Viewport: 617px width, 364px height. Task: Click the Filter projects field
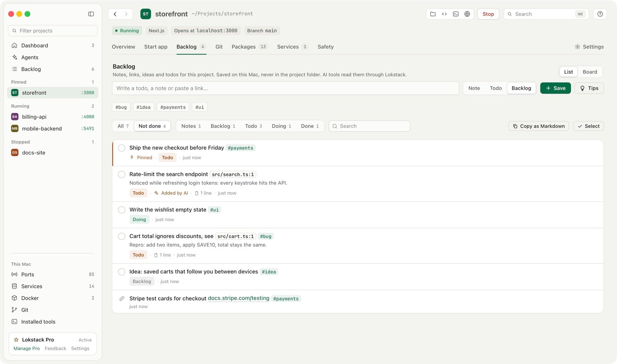[52, 31]
